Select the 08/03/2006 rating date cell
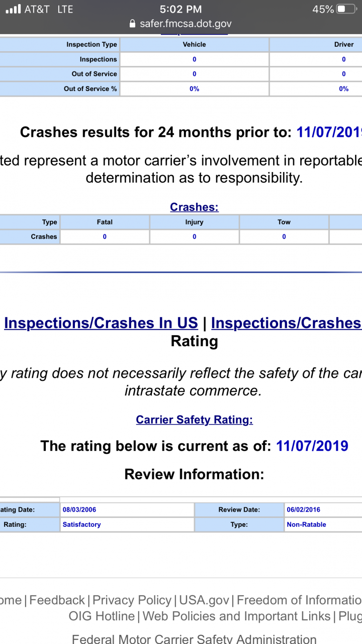 click(127, 510)
